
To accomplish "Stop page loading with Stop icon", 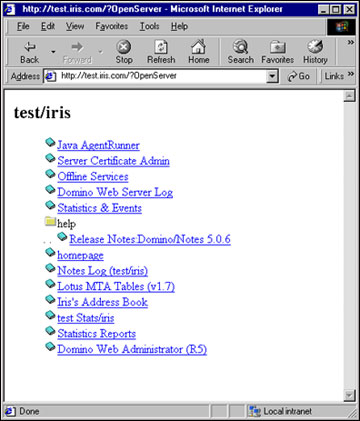I will (124, 47).
